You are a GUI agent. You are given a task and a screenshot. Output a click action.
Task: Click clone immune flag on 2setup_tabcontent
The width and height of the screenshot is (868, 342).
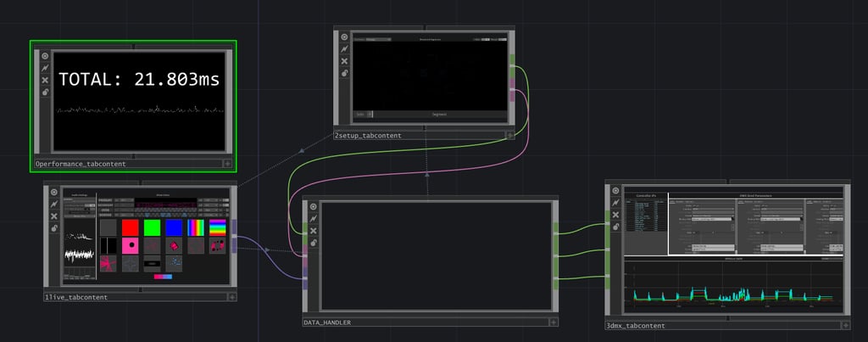[344, 48]
